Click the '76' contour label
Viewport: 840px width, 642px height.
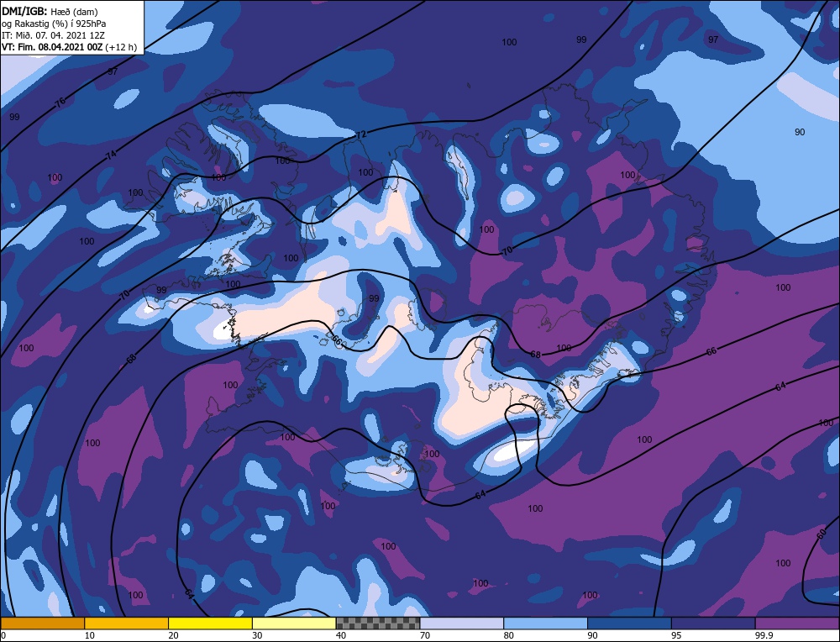point(60,102)
